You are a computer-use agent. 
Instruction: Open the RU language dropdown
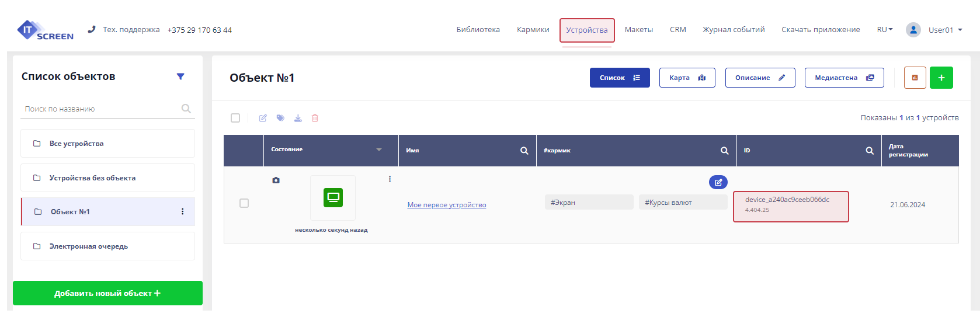884,30
